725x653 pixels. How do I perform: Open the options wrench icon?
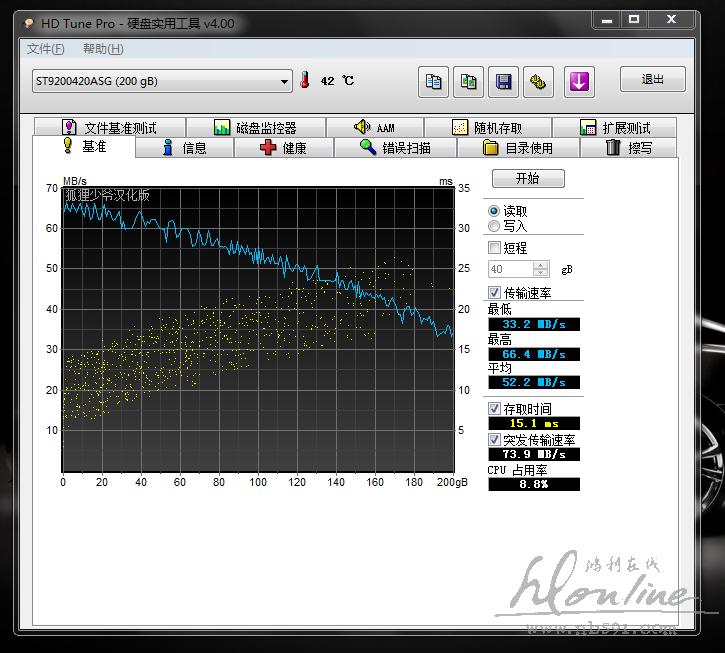[539, 82]
